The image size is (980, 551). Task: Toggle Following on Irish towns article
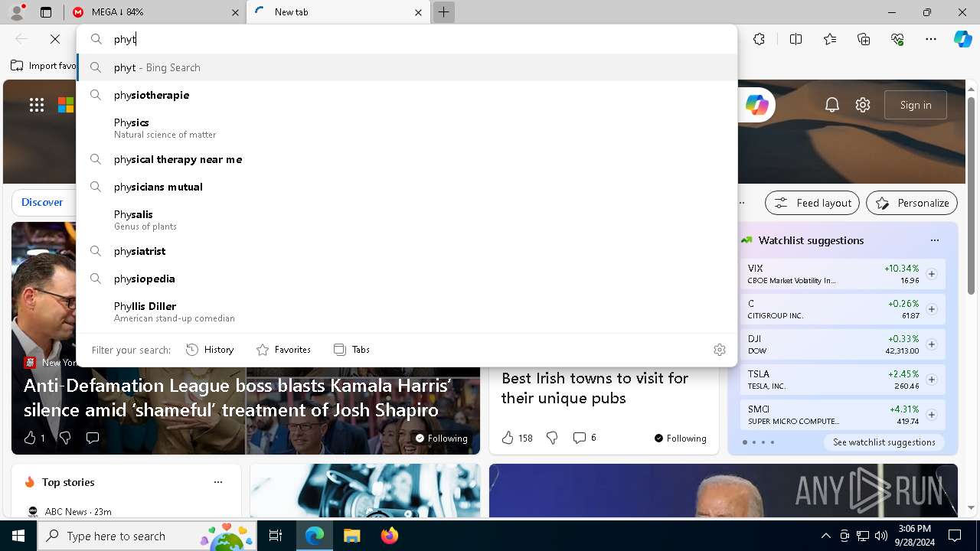[x=680, y=439]
